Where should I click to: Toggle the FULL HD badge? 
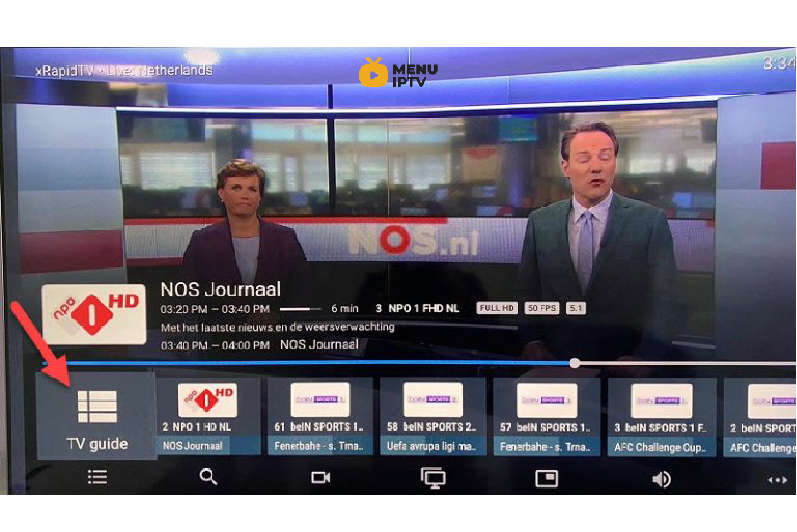pos(496,308)
